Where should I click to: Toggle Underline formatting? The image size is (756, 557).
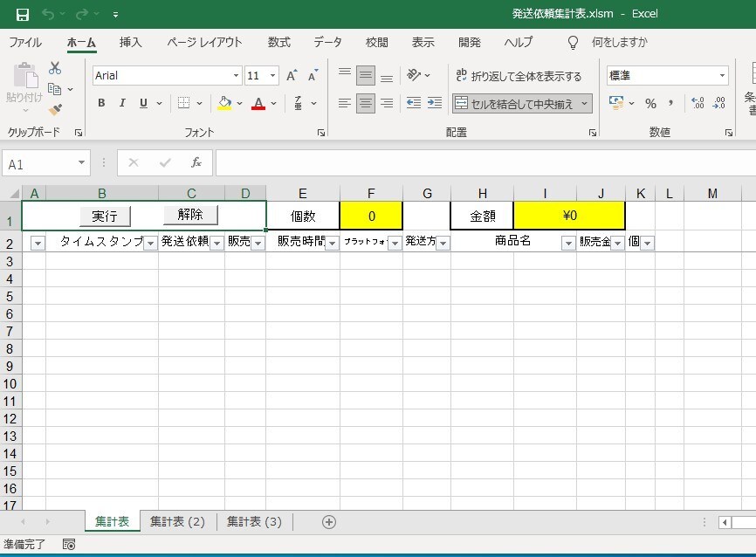point(143,103)
